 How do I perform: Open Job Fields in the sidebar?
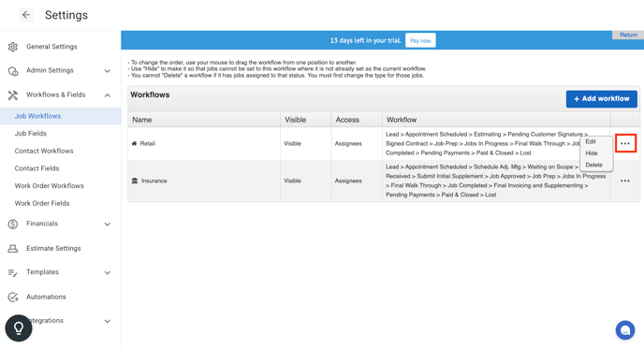[31, 134]
